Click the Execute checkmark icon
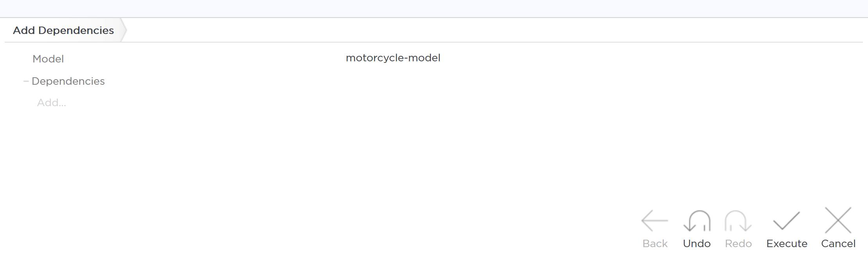 point(786,221)
